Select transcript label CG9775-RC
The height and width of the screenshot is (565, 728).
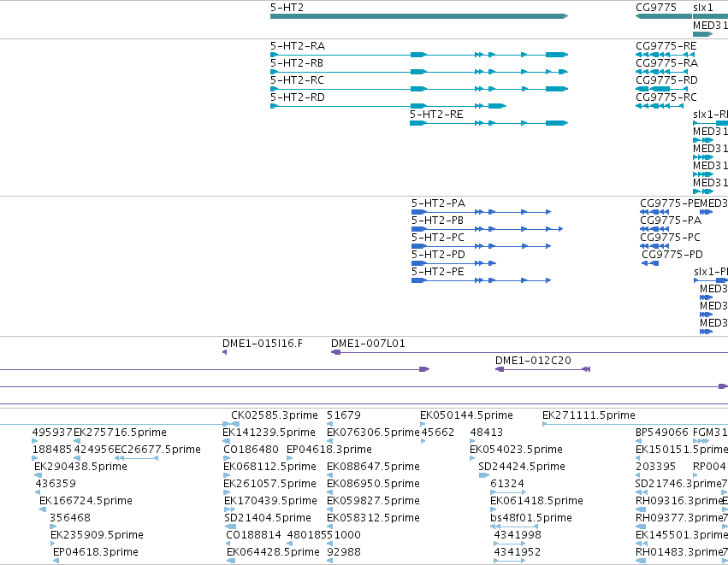coord(666,97)
